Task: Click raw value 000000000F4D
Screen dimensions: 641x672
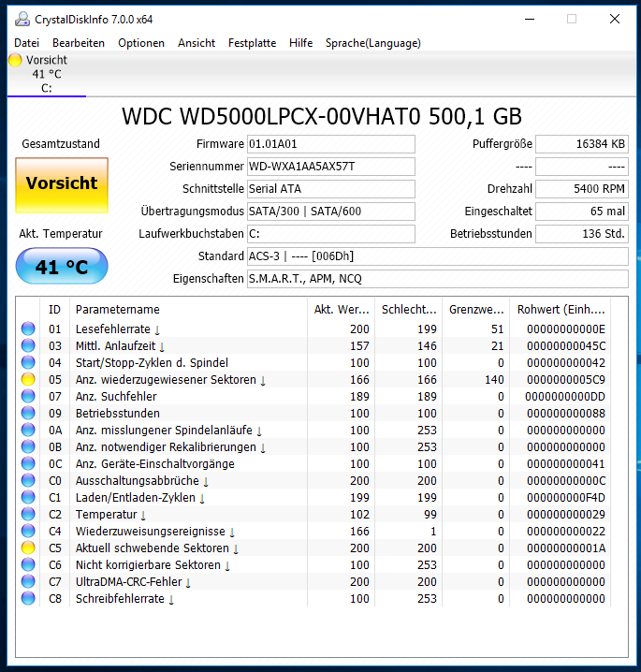Action: point(565,497)
